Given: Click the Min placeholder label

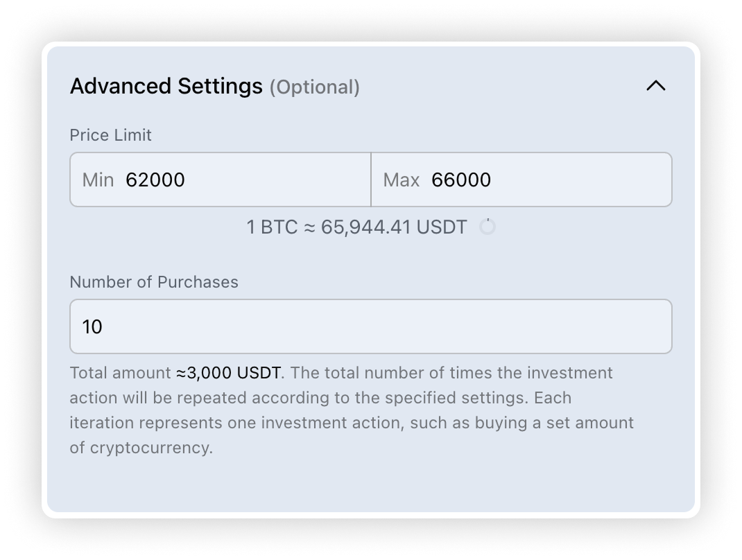Looking at the screenshot, I should 98,180.
